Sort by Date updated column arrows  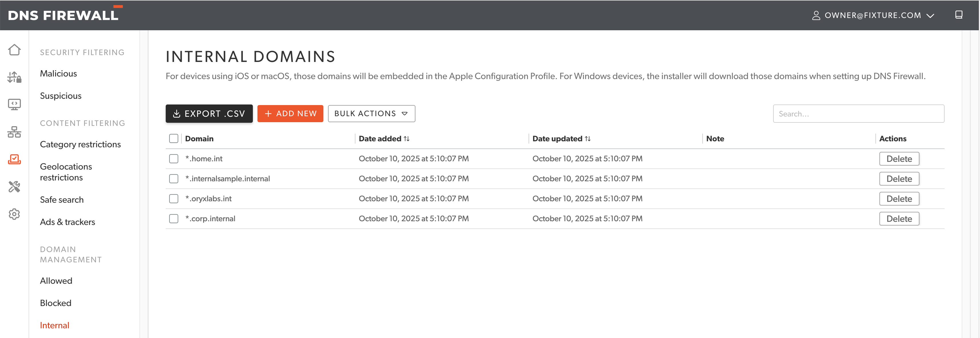click(587, 139)
